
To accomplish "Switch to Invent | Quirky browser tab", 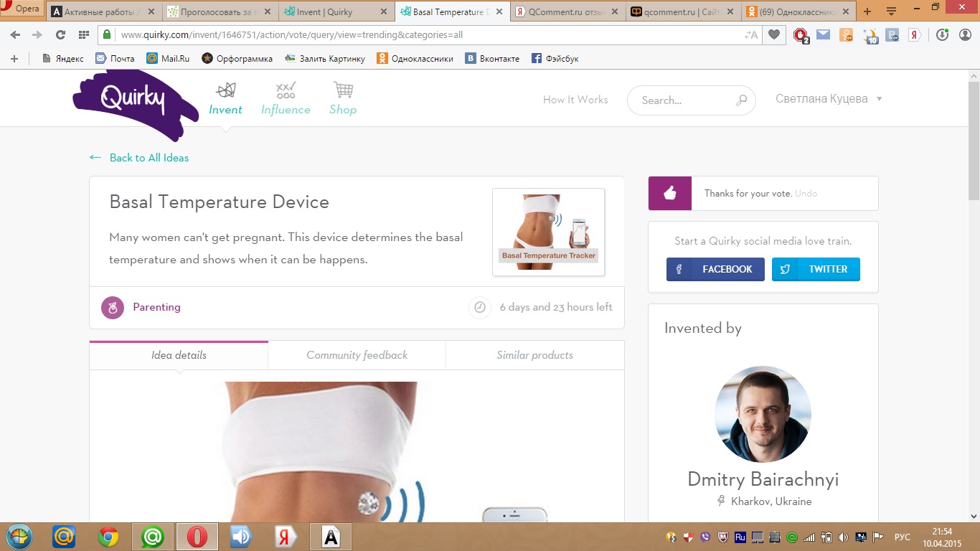I will (x=336, y=11).
